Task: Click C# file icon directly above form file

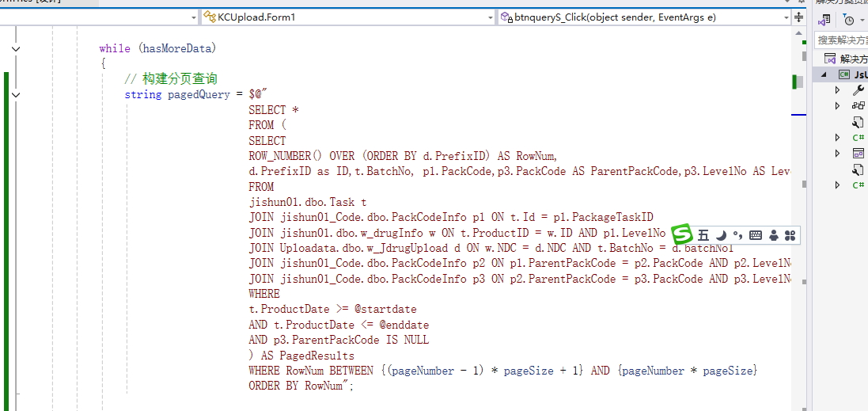Action: 858,137
